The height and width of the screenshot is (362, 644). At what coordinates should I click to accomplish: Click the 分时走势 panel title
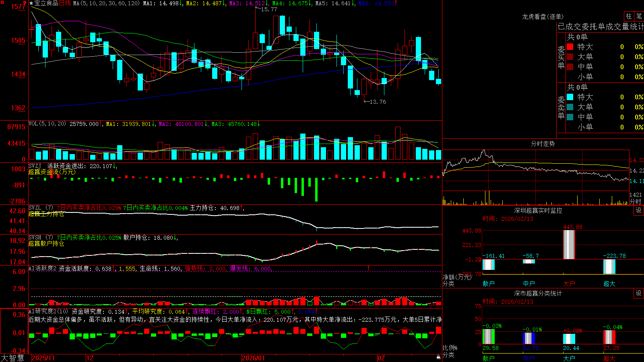pos(543,144)
